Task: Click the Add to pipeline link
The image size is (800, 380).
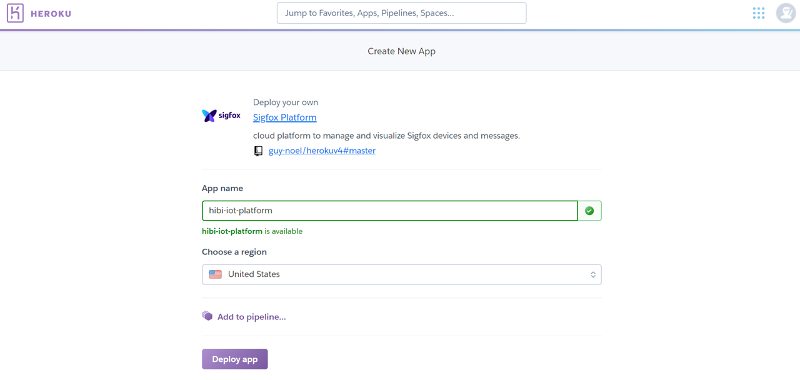Action: [252, 317]
